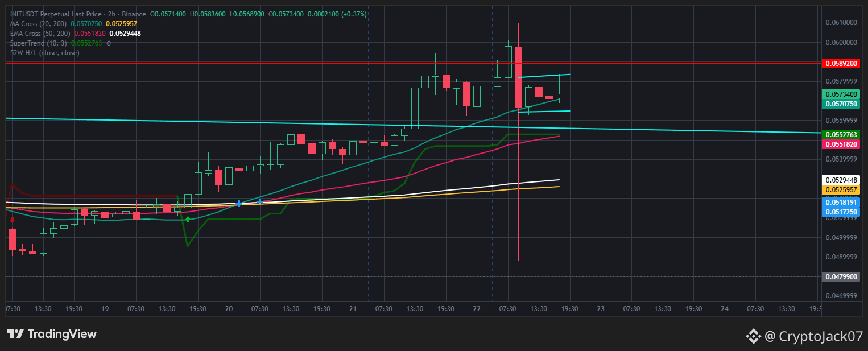Click the 0.0469999 price scale tick

click(x=841, y=296)
